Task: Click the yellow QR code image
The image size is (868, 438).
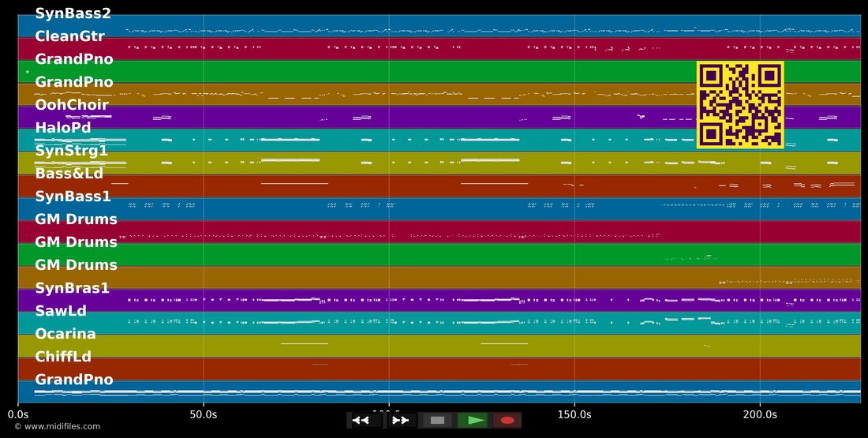Action: [x=740, y=105]
